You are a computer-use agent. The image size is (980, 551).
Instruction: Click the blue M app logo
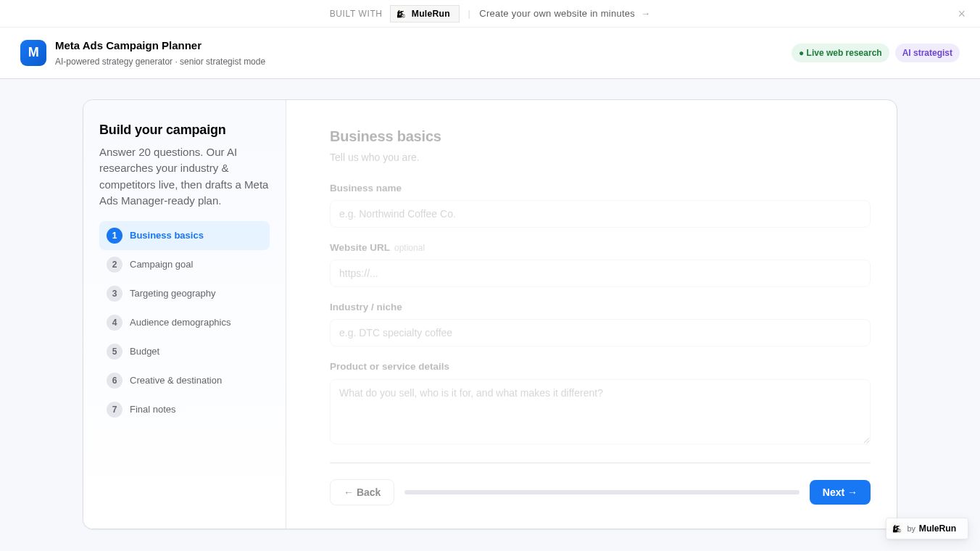[x=33, y=53]
